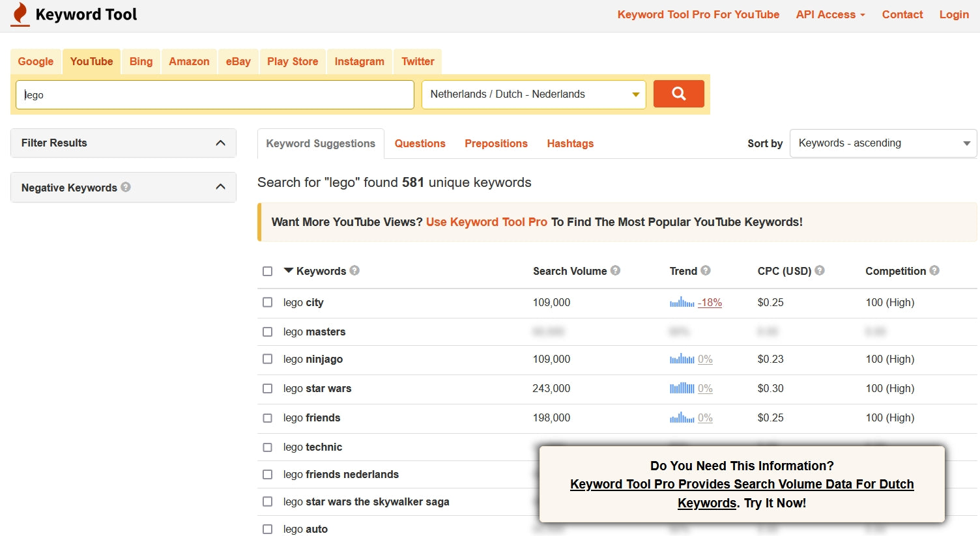Click the Login link

pos(954,14)
